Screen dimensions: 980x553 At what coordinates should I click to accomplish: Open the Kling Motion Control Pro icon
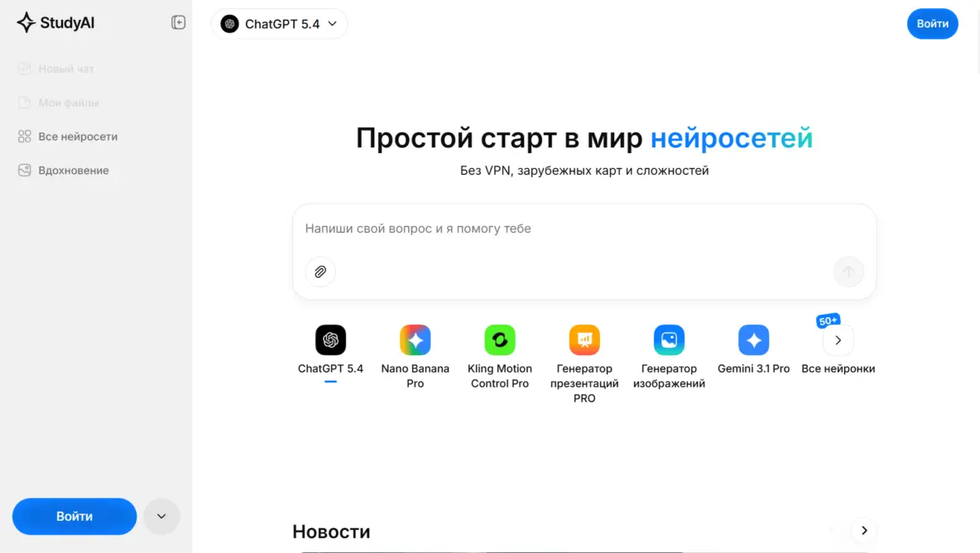pyautogui.click(x=499, y=340)
